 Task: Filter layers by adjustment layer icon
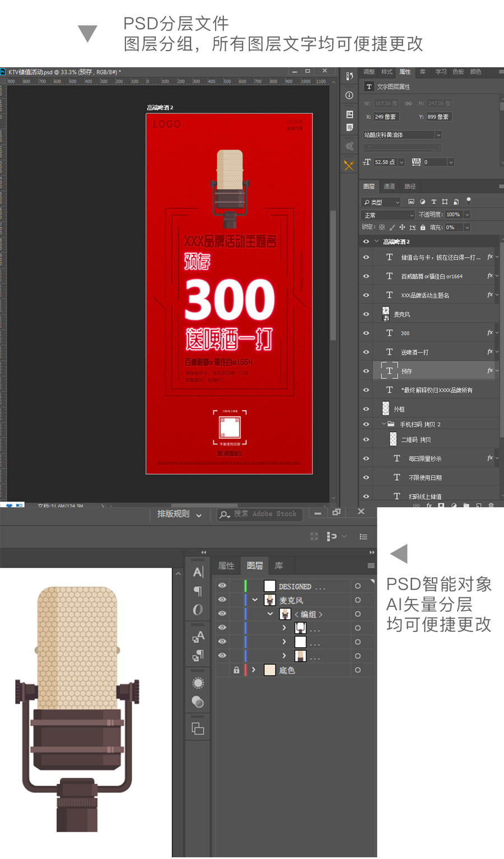(x=422, y=202)
